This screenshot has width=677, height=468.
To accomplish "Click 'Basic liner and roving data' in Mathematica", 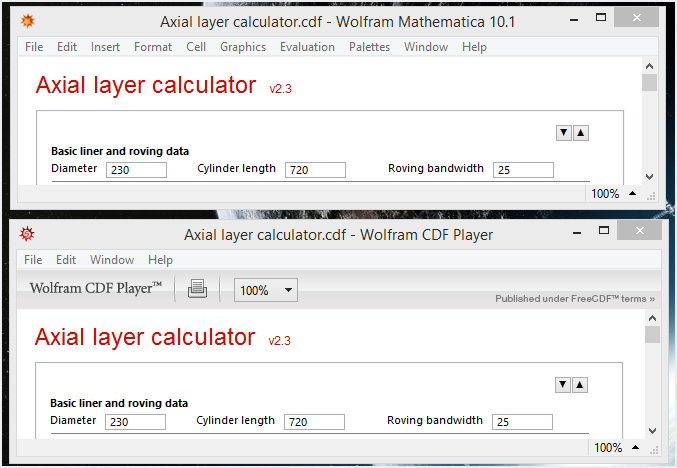I will pos(120,151).
